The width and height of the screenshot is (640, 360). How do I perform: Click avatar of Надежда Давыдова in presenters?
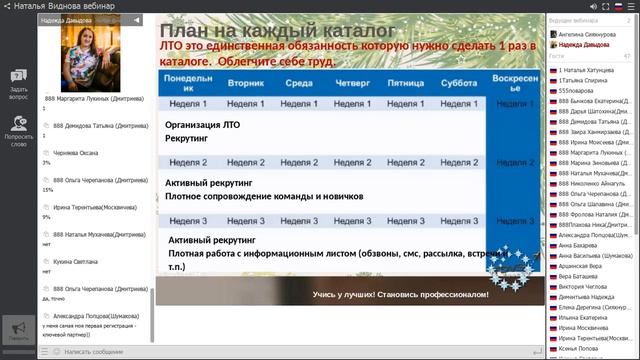pos(553,45)
